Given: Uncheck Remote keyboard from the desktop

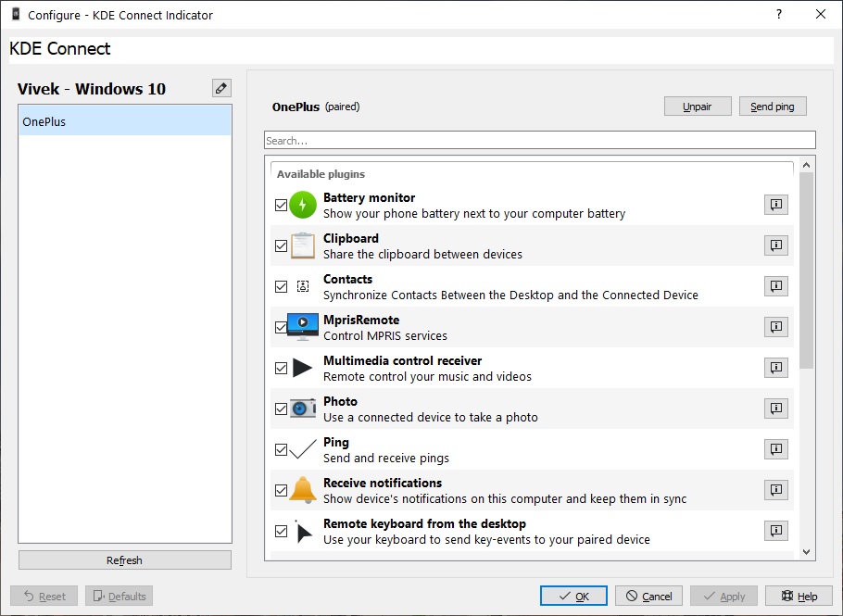Looking at the screenshot, I should tap(281, 531).
